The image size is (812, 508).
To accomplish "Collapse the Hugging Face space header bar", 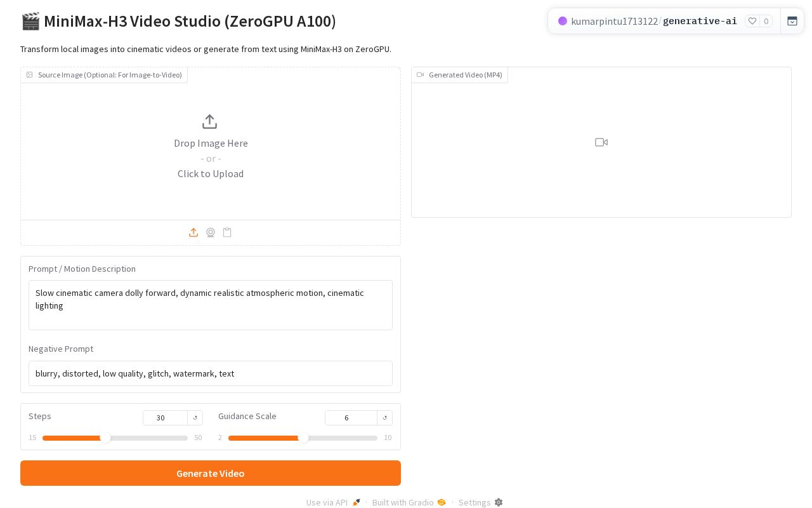I will pyautogui.click(x=792, y=21).
